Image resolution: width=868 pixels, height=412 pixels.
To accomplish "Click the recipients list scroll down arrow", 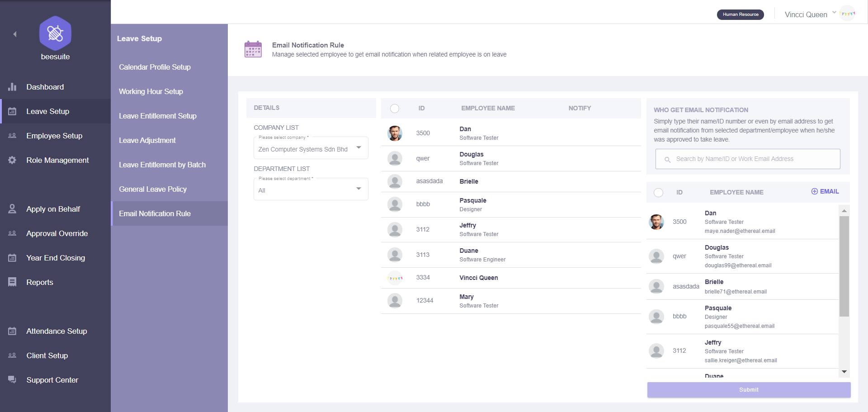I will coord(844,372).
